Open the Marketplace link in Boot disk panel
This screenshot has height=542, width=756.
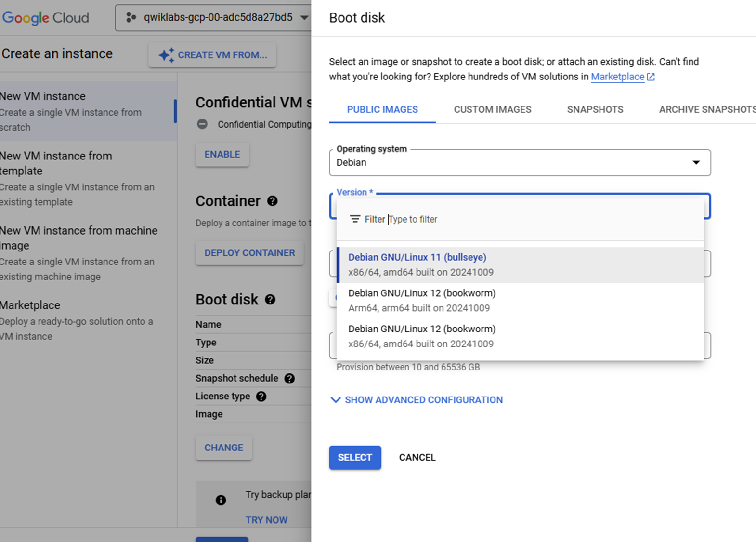click(617, 77)
